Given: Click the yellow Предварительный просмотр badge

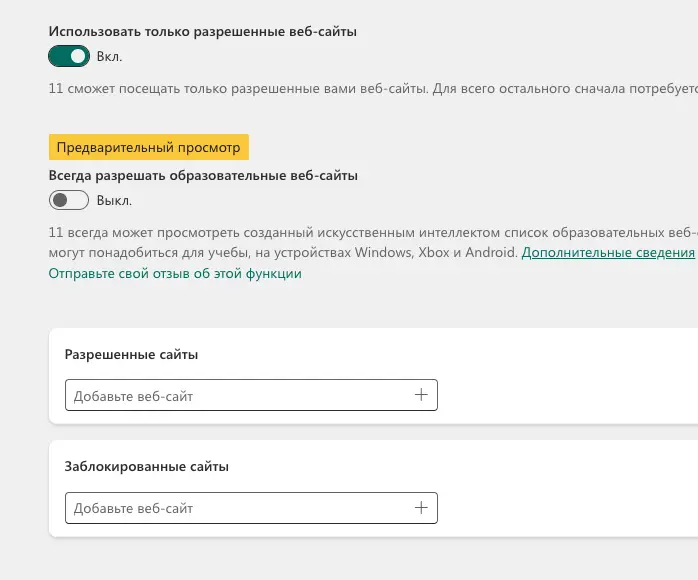Looking at the screenshot, I should point(148,147).
